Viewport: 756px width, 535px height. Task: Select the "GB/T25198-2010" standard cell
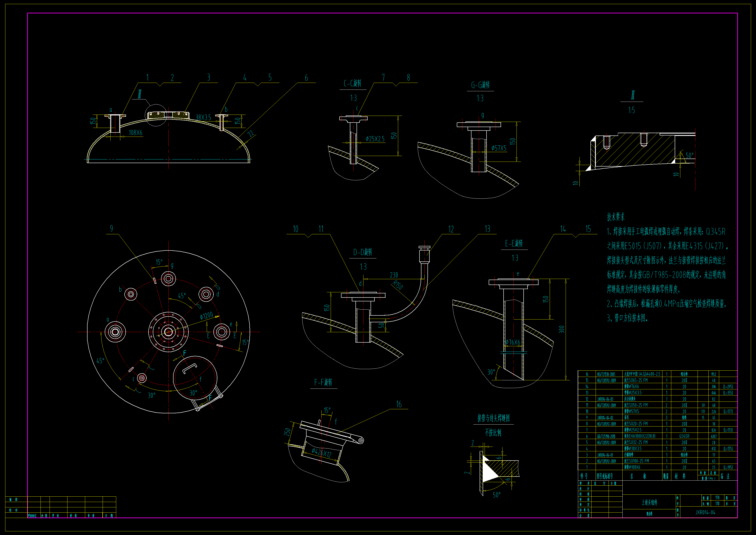pyautogui.click(x=606, y=436)
